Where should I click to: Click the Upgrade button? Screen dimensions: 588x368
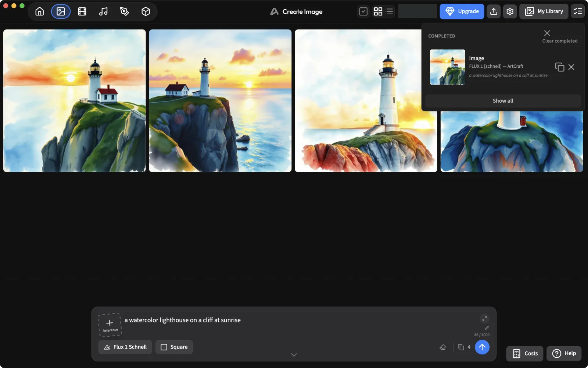[x=462, y=11]
